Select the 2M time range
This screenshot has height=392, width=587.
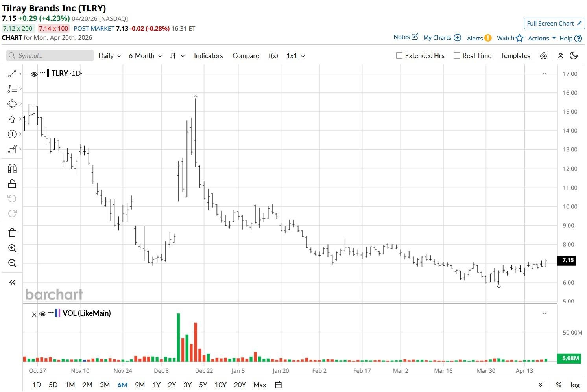tap(87, 385)
